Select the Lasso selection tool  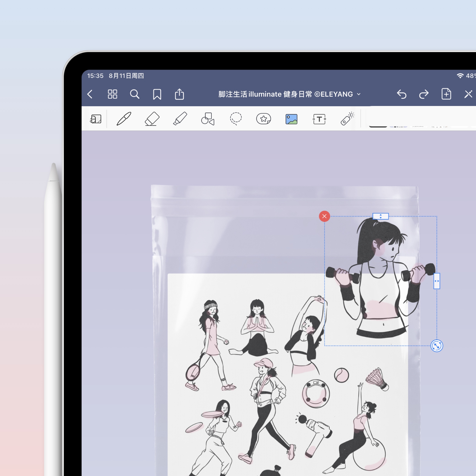point(236,119)
